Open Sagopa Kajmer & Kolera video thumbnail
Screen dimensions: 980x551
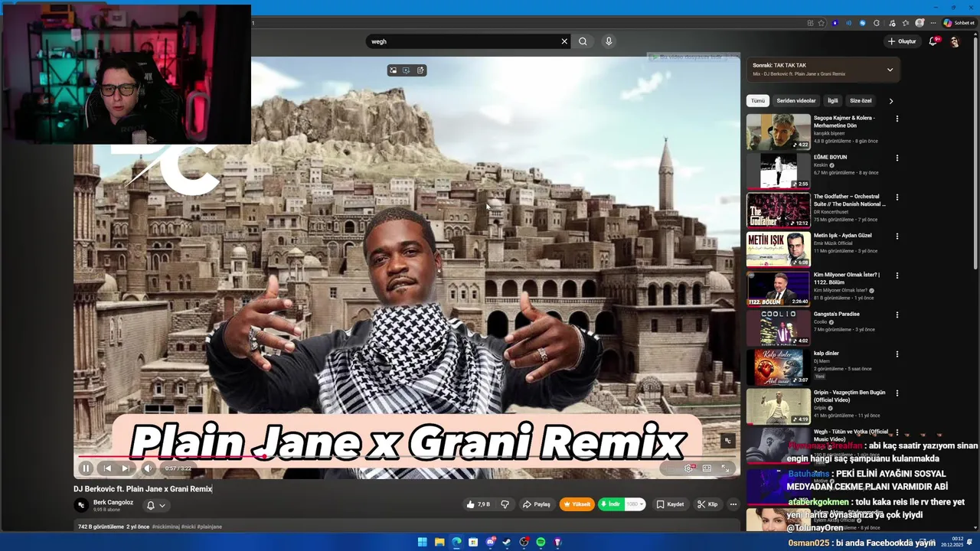(x=778, y=132)
